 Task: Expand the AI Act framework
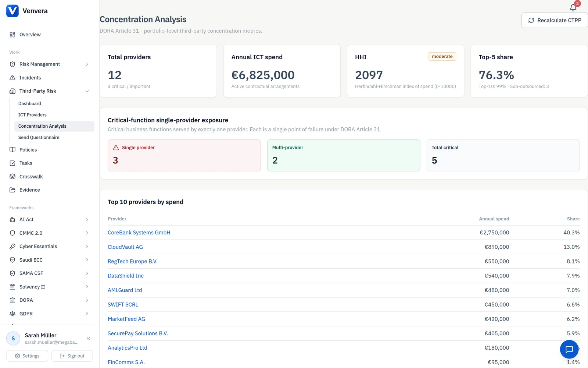pos(87,220)
